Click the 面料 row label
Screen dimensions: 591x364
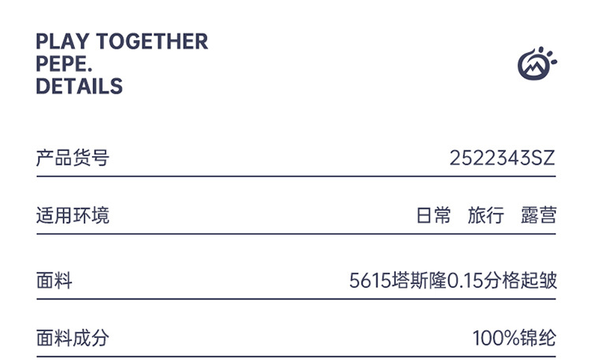54,280
